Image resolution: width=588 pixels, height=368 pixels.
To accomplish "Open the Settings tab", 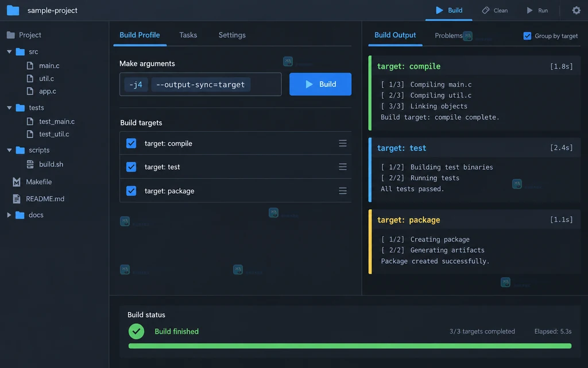I will [x=232, y=35].
